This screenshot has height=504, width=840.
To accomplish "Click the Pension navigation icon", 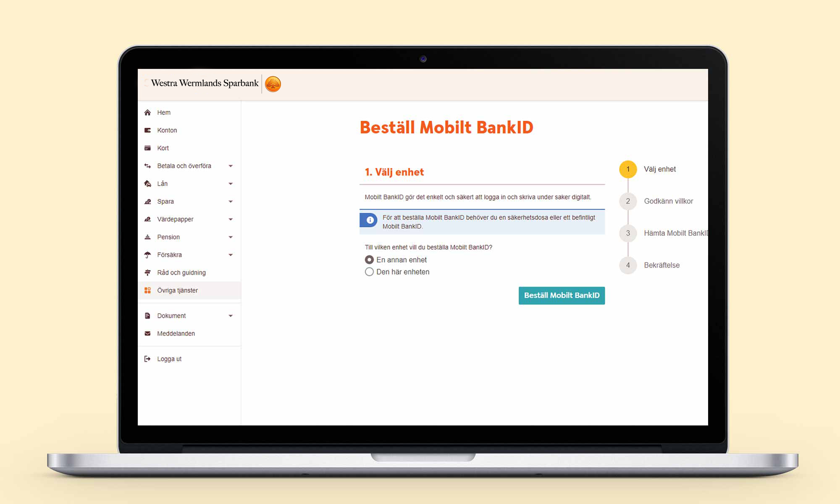I will pos(147,236).
